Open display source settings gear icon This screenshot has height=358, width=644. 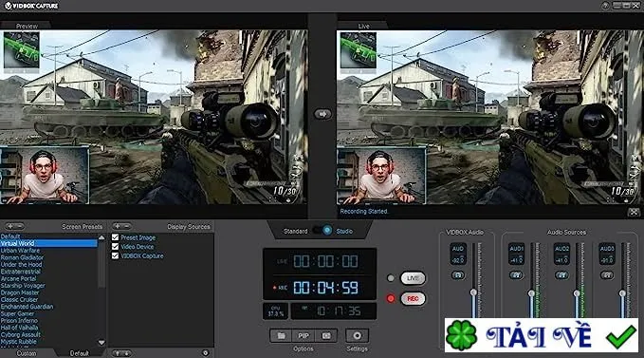pyautogui.click(x=206, y=353)
